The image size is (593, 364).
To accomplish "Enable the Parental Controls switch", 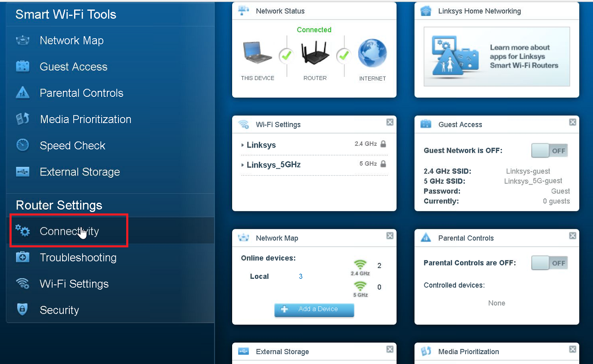I will pos(550,263).
